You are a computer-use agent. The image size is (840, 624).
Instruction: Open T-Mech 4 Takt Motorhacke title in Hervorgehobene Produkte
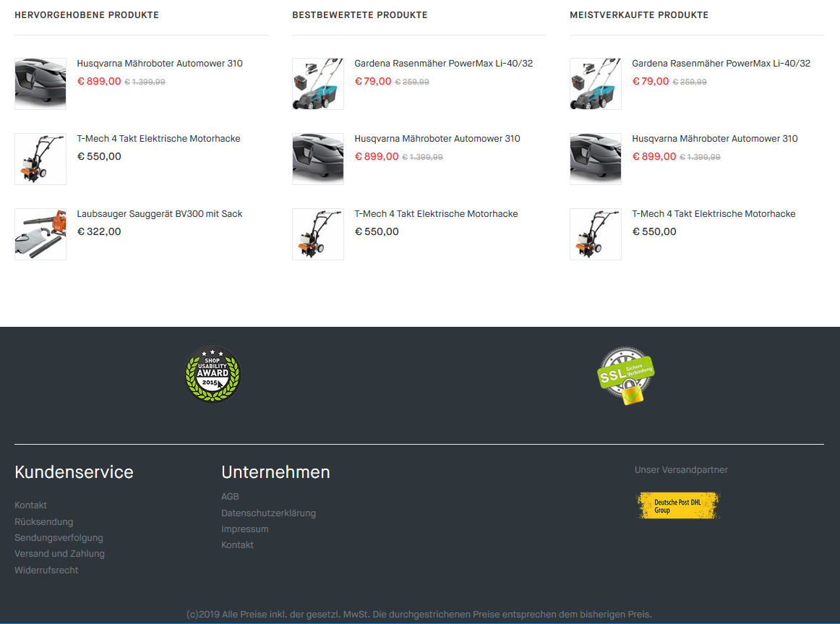click(158, 139)
